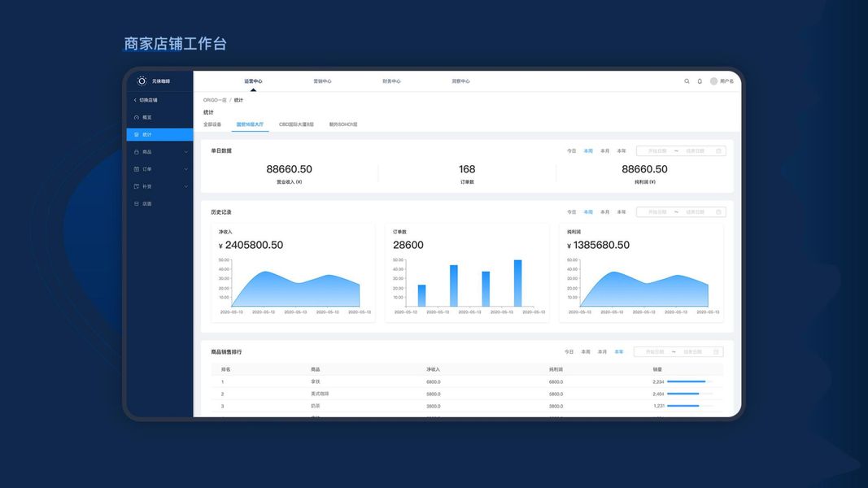
Task: Select 今日 filter in 历史记录
Action: click(x=571, y=212)
